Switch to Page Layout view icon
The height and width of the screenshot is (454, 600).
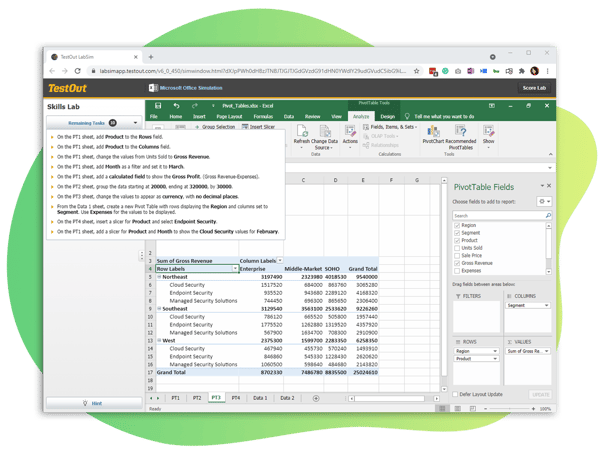pos(457,409)
